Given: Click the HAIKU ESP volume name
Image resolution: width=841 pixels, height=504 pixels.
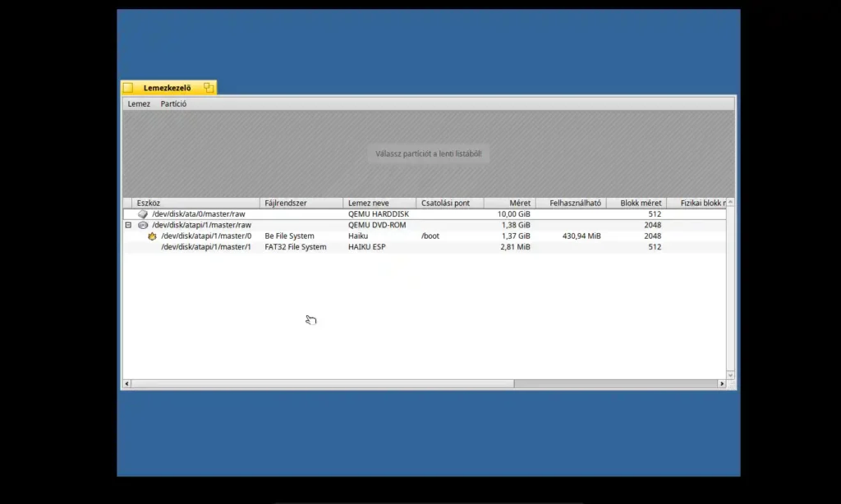Looking at the screenshot, I should click(367, 247).
